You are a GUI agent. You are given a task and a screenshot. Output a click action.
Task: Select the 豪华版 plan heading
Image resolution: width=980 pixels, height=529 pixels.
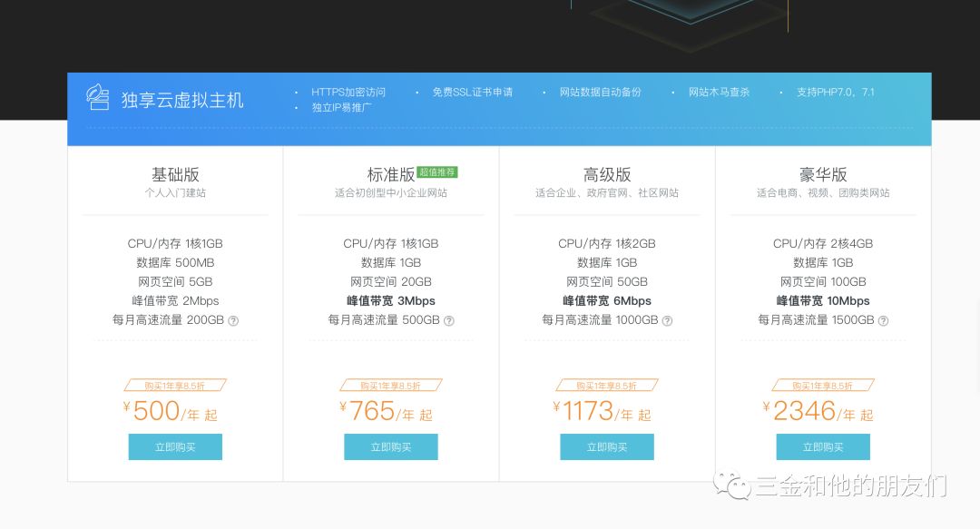tap(822, 174)
